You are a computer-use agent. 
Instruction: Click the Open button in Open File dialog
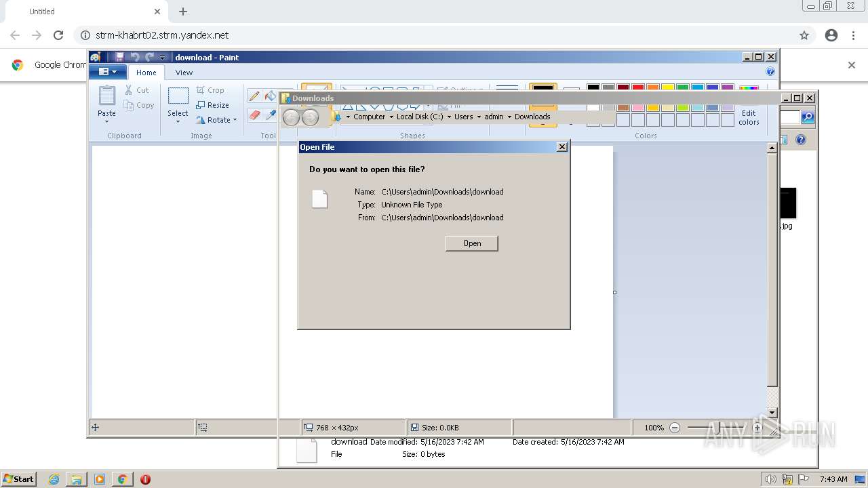click(x=472, y=243)
